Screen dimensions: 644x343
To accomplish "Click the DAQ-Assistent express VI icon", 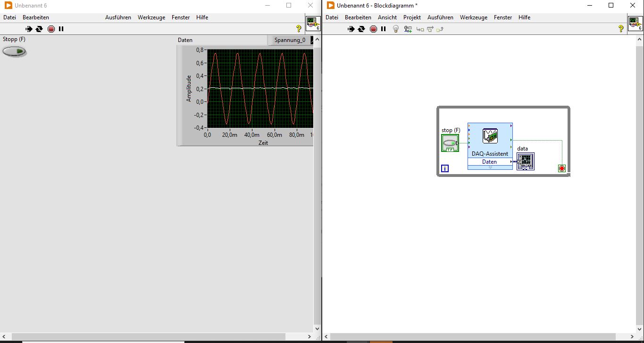I will tap(490, 136).
